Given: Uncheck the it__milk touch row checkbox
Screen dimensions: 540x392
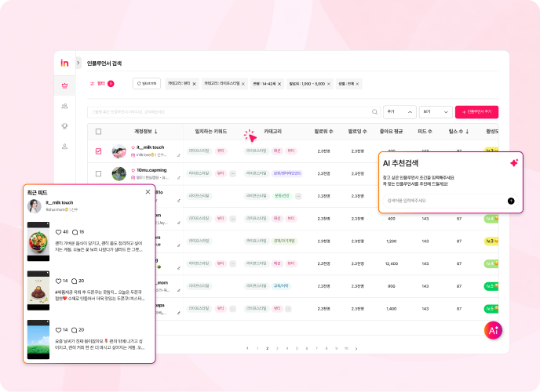Looking at the screenshot, I should coord(98,151).
